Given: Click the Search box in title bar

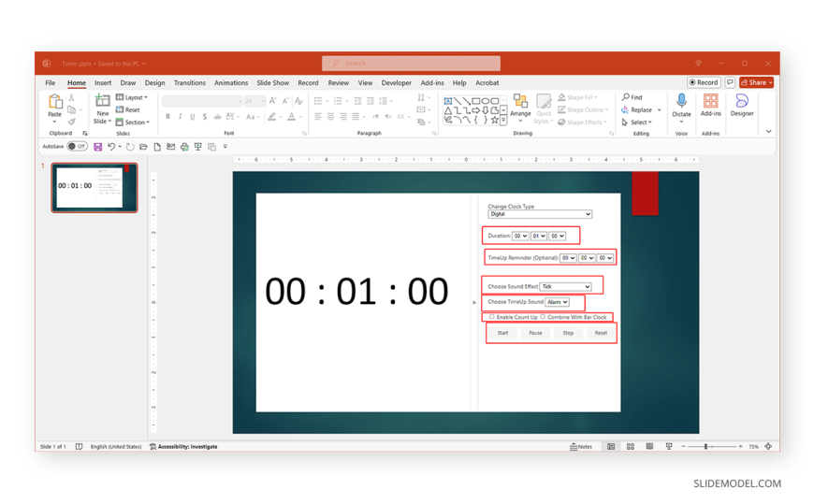Looking at the screenshot, I should (411, 64).
